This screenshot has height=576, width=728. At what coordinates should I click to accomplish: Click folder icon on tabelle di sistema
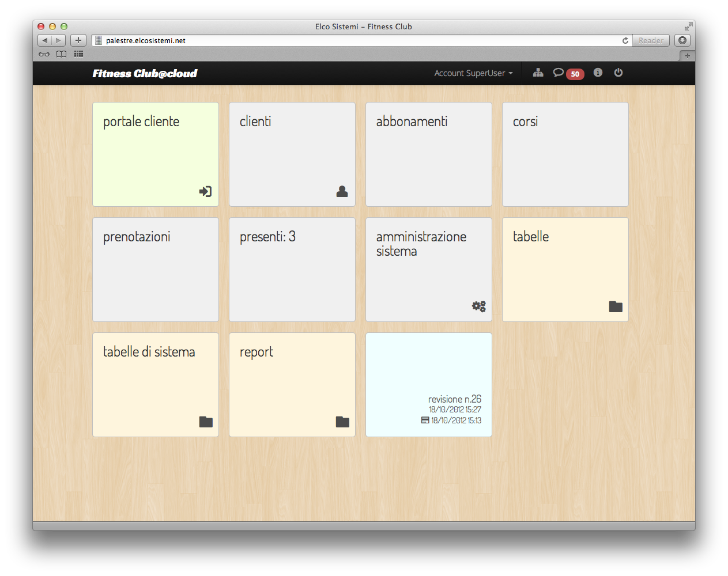(206, 422)
